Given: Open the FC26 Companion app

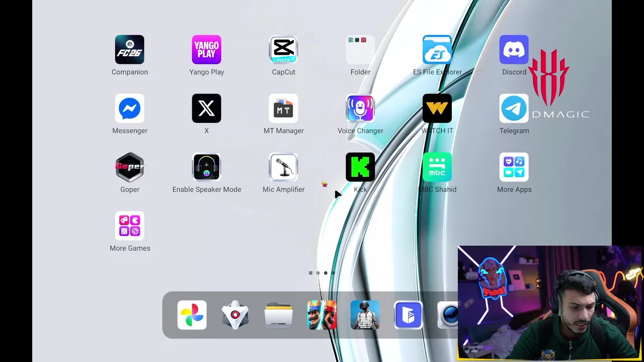Looking at the screenshot, I should point(130,50).
